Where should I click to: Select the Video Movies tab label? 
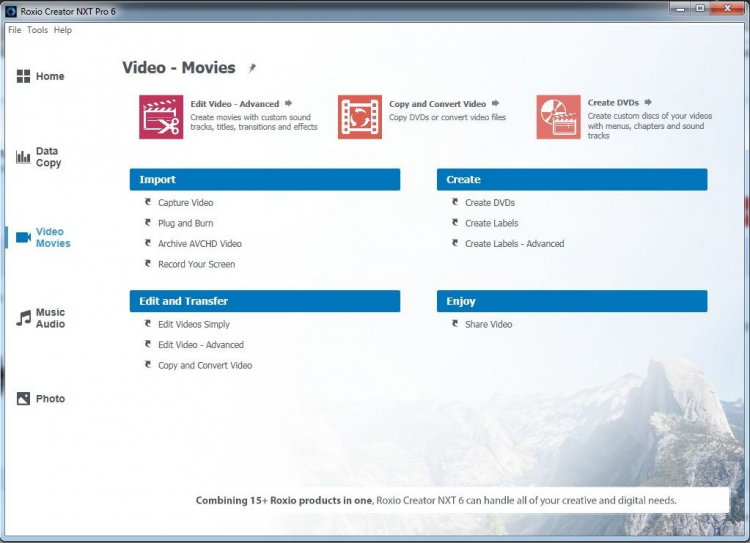point(53,237)
